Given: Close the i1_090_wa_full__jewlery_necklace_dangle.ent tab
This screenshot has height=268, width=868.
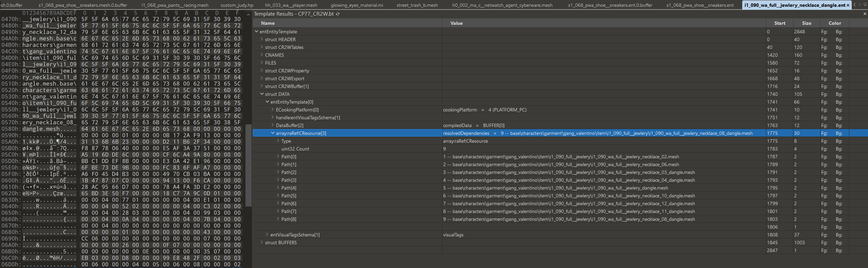Looking at the screenshot, I should 848,5.
